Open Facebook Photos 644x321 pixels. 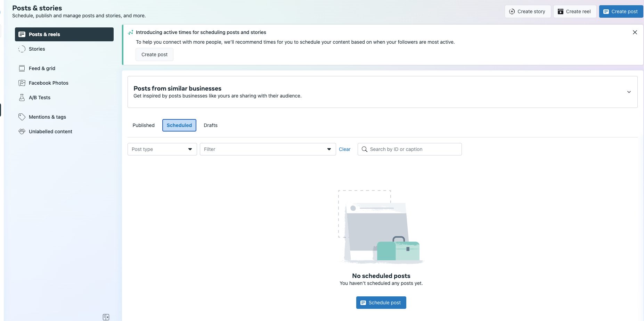tap(48, 83)
